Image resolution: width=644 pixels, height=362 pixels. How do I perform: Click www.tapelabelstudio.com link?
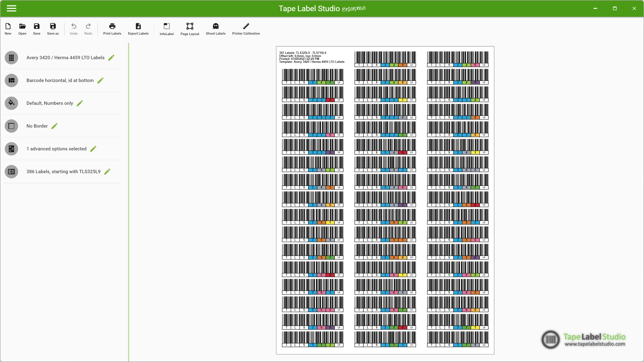tap(595, 344)
